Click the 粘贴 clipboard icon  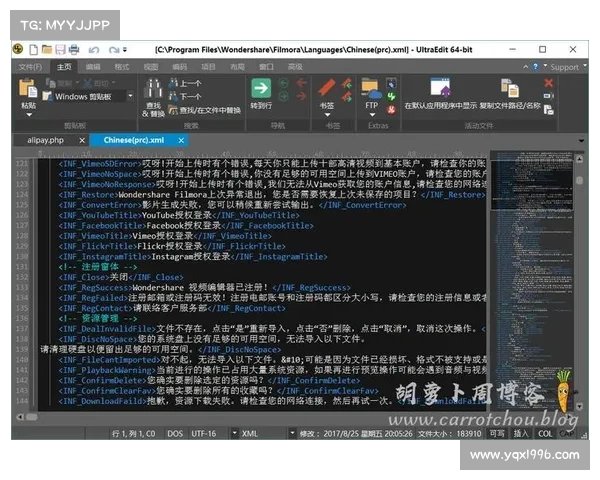point(28,88)
